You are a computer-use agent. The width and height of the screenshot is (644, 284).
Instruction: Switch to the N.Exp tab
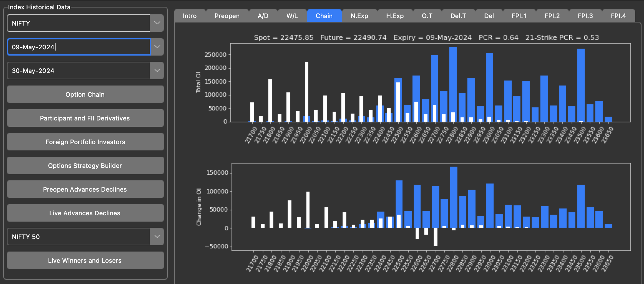[x=359, y=16]
